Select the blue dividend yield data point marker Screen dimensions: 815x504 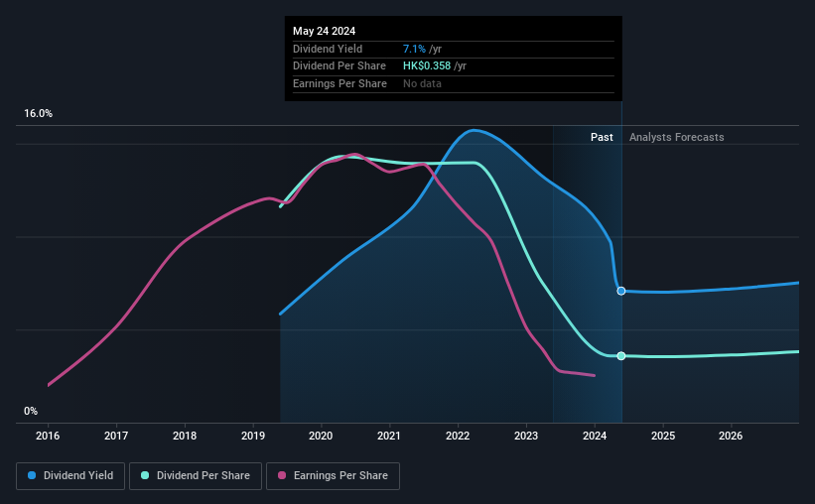pyautogui.click(x=621, y=291)
